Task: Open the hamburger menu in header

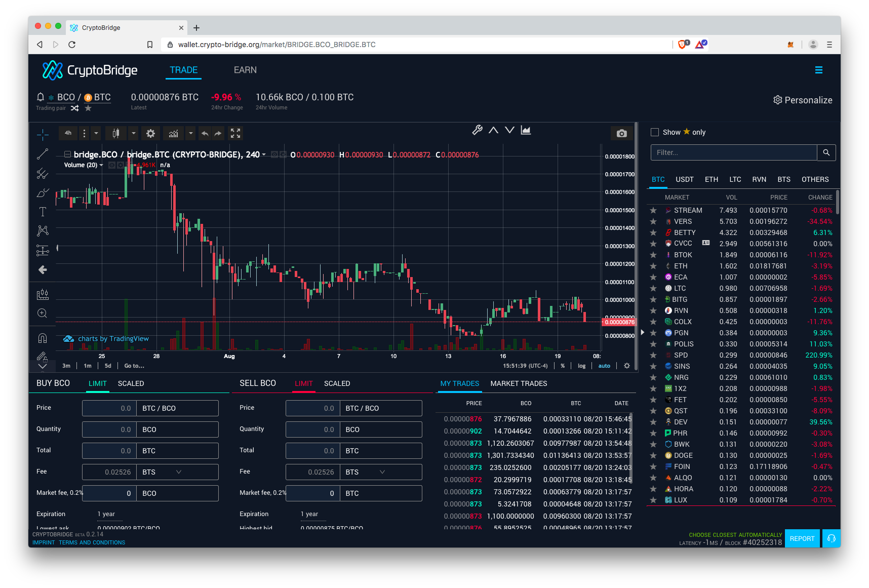Action: [818, 70]
